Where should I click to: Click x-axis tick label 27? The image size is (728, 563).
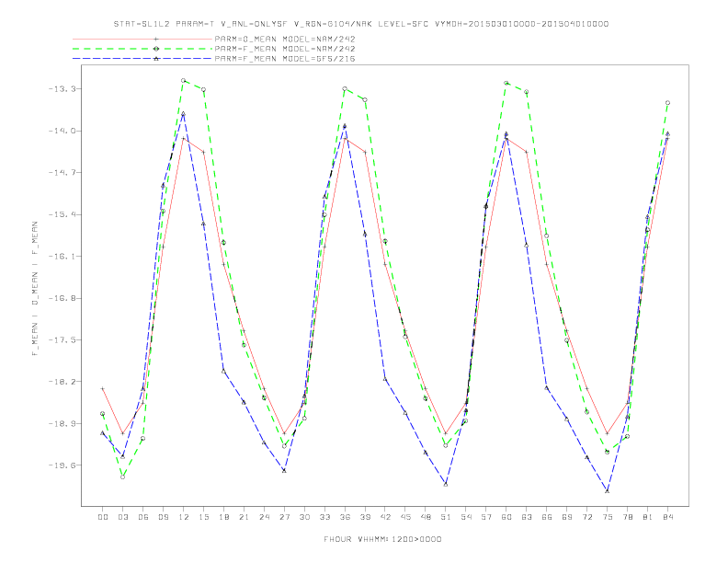(x=284, y=517)
